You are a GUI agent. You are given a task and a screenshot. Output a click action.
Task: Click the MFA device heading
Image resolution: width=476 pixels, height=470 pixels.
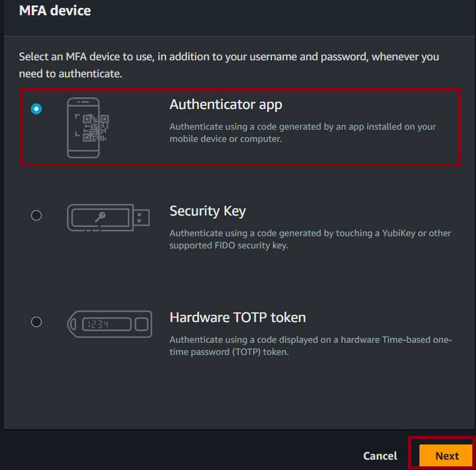(x=55, y=11)
